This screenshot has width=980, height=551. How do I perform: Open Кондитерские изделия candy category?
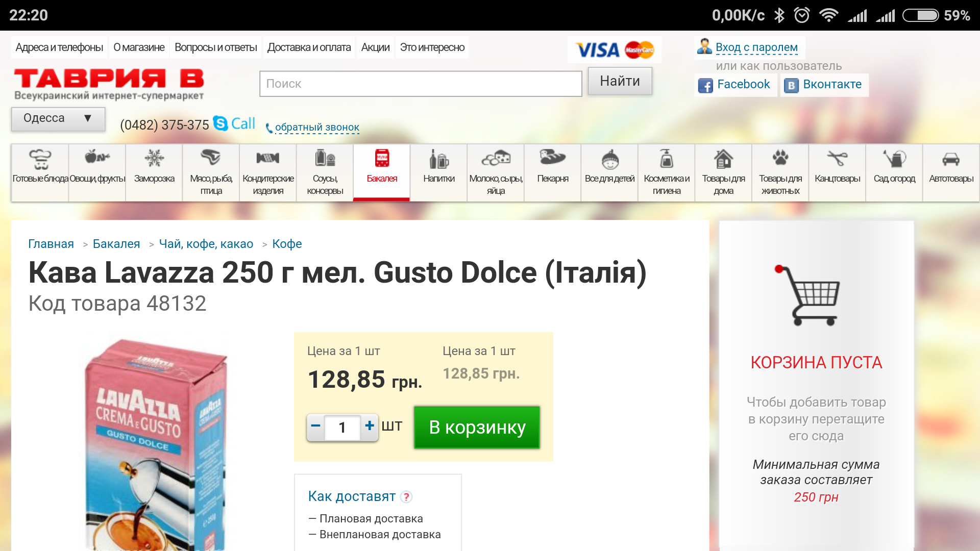click(x=268, y=172)
